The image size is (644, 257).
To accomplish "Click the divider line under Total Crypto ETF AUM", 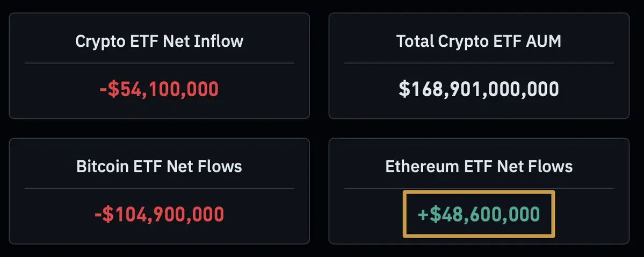I will tap(479, 63).
